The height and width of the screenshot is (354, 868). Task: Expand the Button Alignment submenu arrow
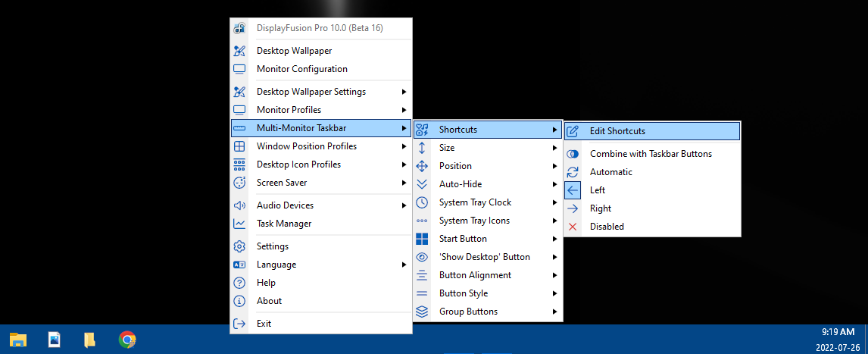554,274
